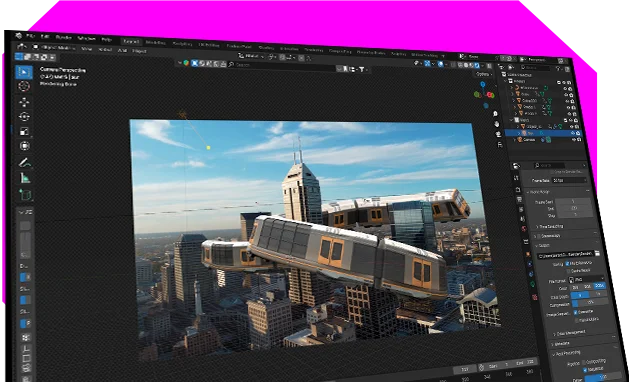Switch to the Sculpting workspace tab

pos(182,44)
